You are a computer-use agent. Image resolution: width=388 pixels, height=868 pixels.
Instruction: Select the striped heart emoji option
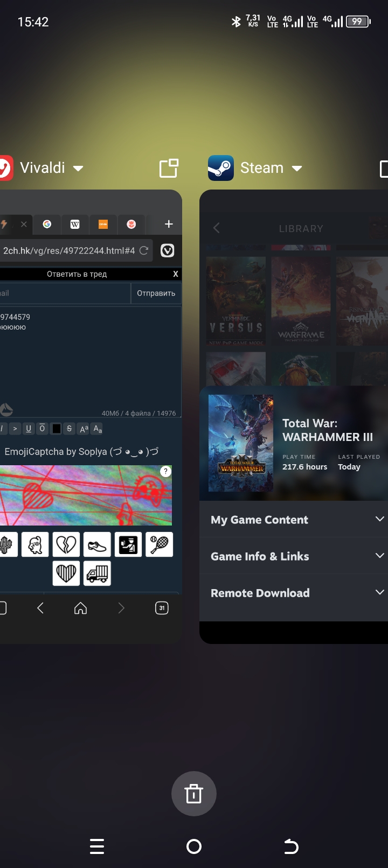click(66, 573)
